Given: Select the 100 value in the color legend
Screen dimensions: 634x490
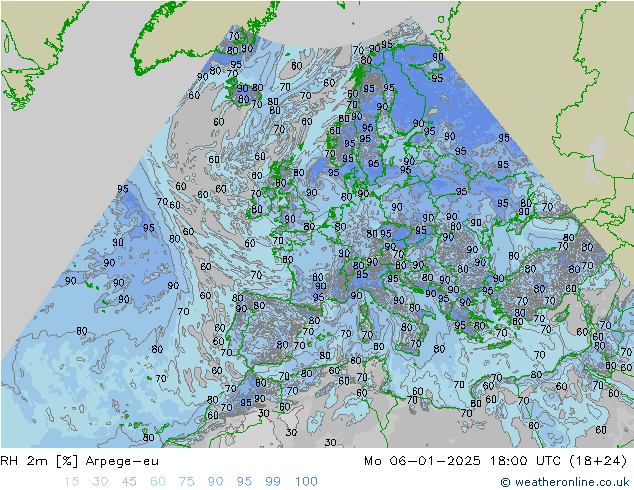Looking at the screenshot, I should [x=306, y=482].
